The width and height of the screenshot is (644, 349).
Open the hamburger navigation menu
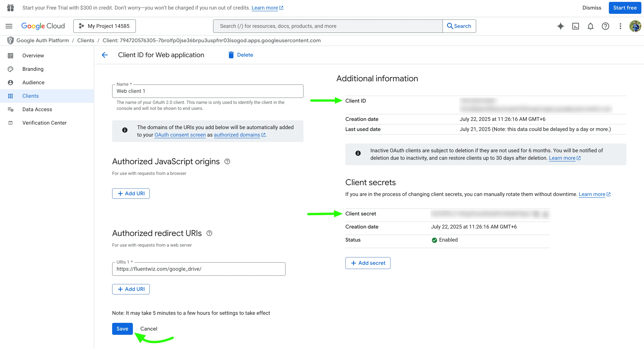pos(9,26)
